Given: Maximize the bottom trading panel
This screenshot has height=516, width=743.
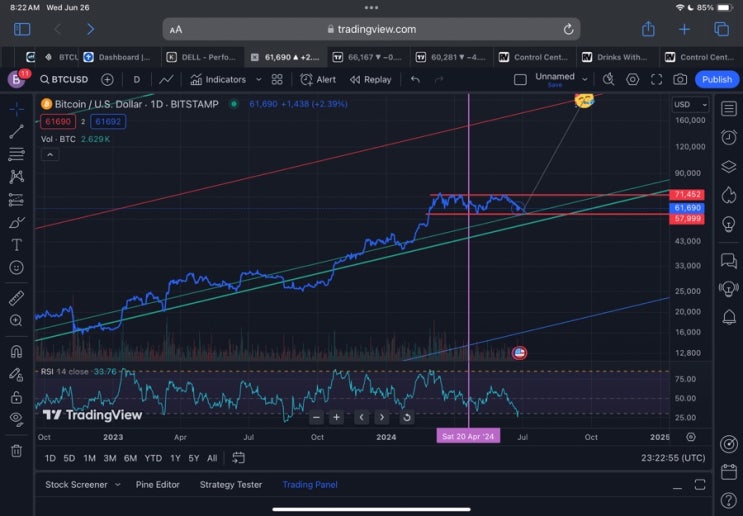Looking at the screenshot, I should [x=700, y=485].
